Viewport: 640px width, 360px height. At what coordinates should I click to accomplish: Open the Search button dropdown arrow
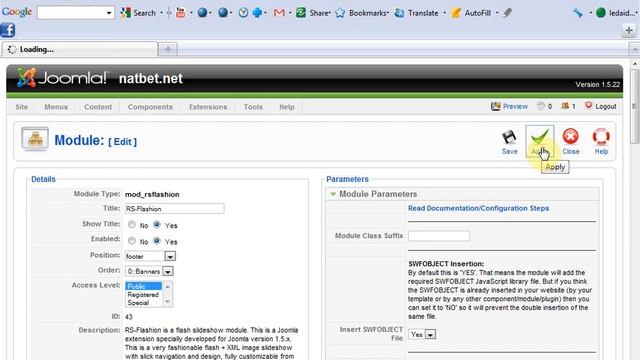click(161, 13)
